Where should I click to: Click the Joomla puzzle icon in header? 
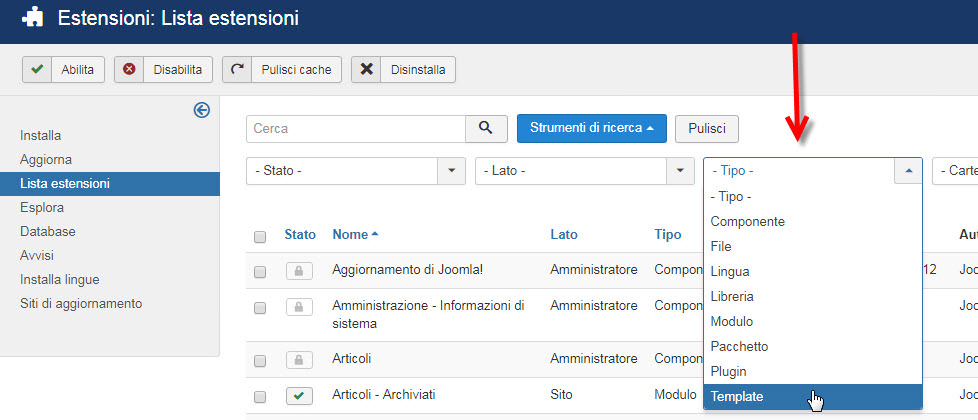(x=33, y=18)
